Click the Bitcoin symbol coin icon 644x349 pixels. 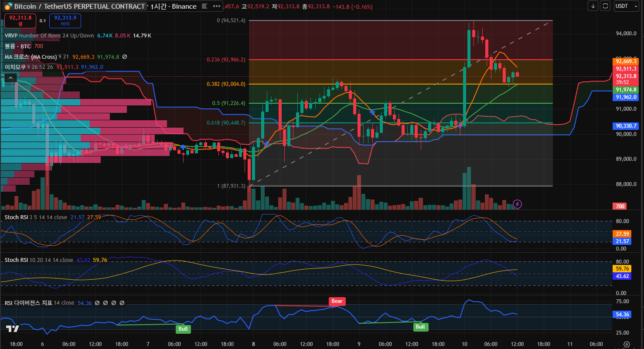[8, 7]
